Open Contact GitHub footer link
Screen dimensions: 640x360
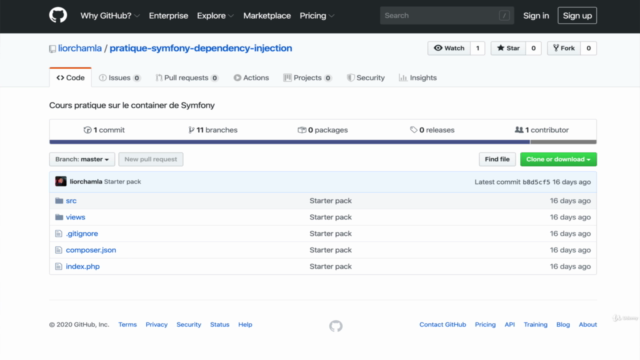coord(442,324)
